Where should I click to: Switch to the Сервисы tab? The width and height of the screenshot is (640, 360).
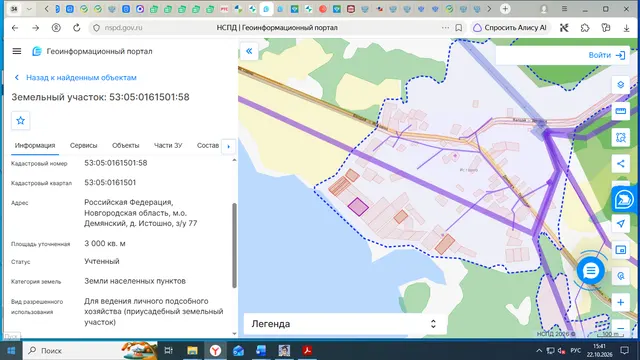pyautogui.click(x=83, y=145)
